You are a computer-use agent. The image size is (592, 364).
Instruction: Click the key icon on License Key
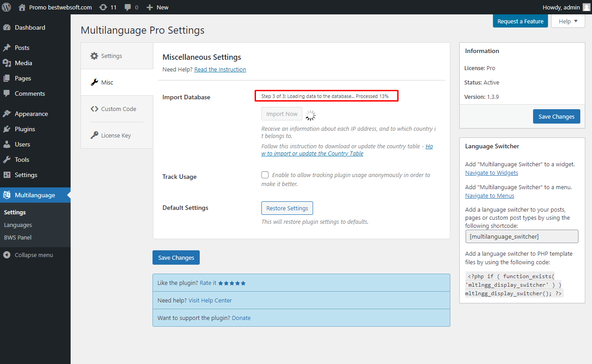coord(94,135)
